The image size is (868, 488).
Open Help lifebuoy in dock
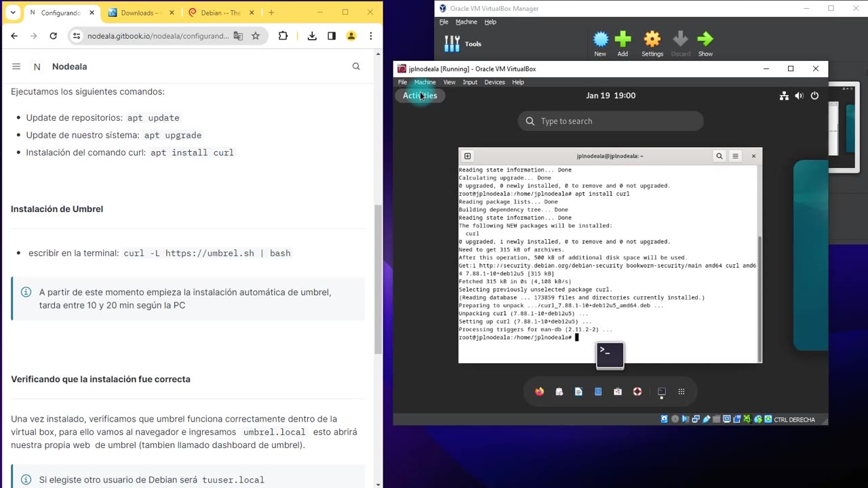[x=637, y=392]
